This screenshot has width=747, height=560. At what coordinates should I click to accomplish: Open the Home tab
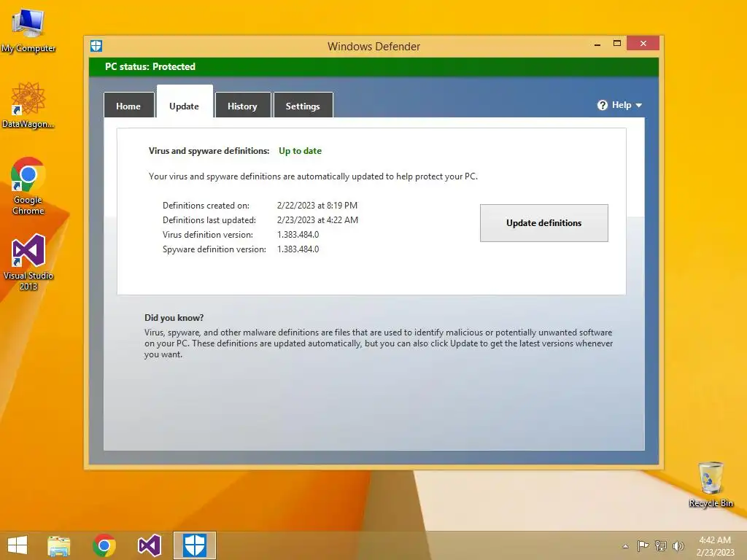click(128, 105)
